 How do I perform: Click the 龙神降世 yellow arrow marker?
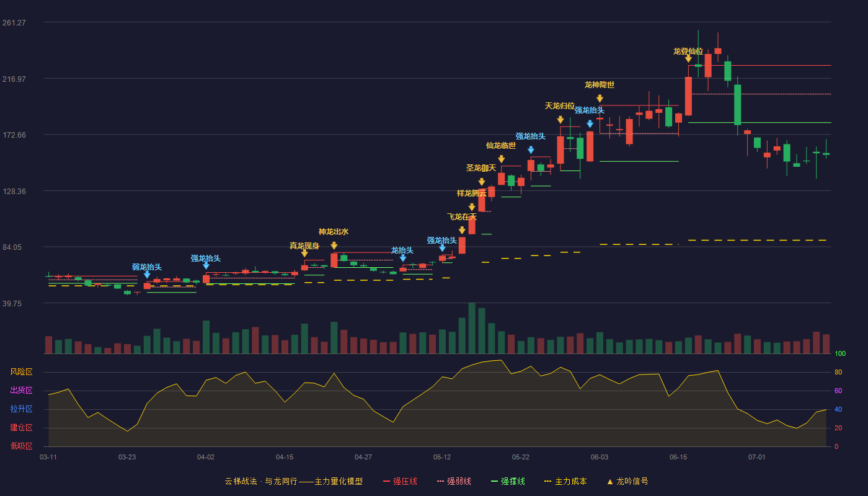pyautogui.click(x=600, y=99)
